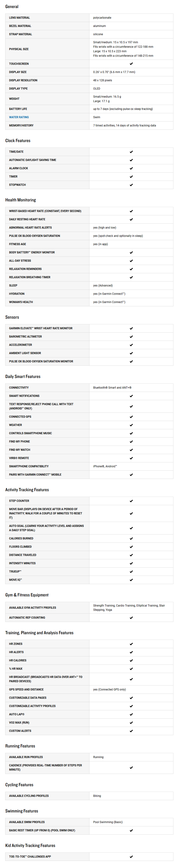The width and height of the screenshot is (181, 868).
Task: Click the Battery Life row label
Action: pyautogui.click(x=18, y=109)
